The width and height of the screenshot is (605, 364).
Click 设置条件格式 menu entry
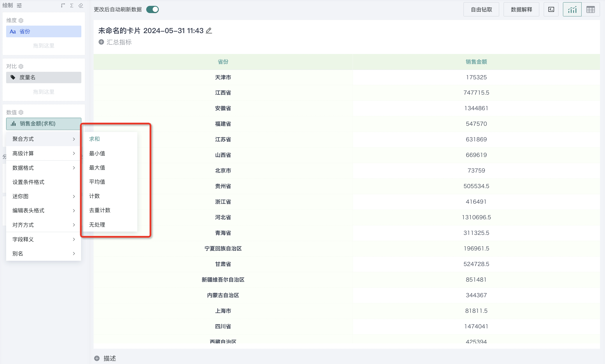coord(28,182)
